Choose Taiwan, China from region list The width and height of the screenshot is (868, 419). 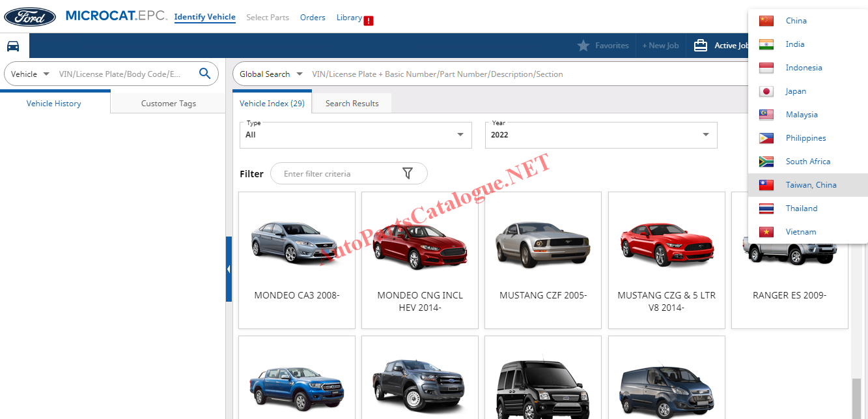[x=811, y=185]
